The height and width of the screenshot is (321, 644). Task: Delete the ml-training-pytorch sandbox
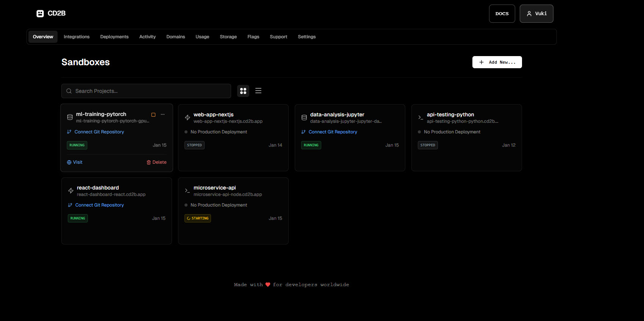156,162
